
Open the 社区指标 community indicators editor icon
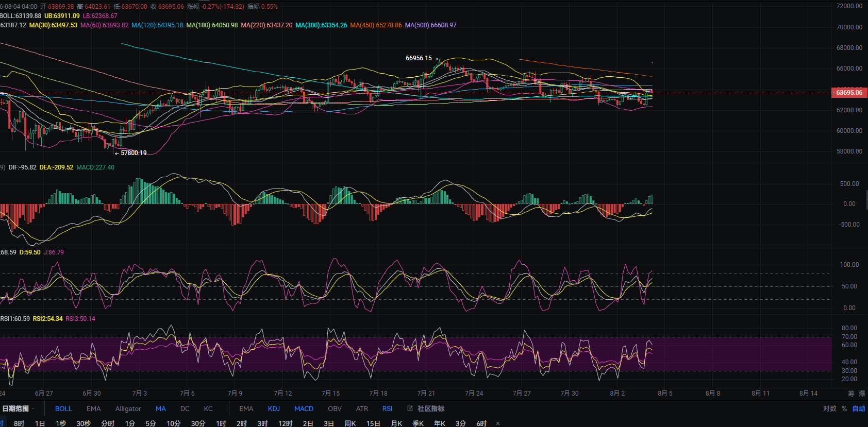(x=410, y=408)
